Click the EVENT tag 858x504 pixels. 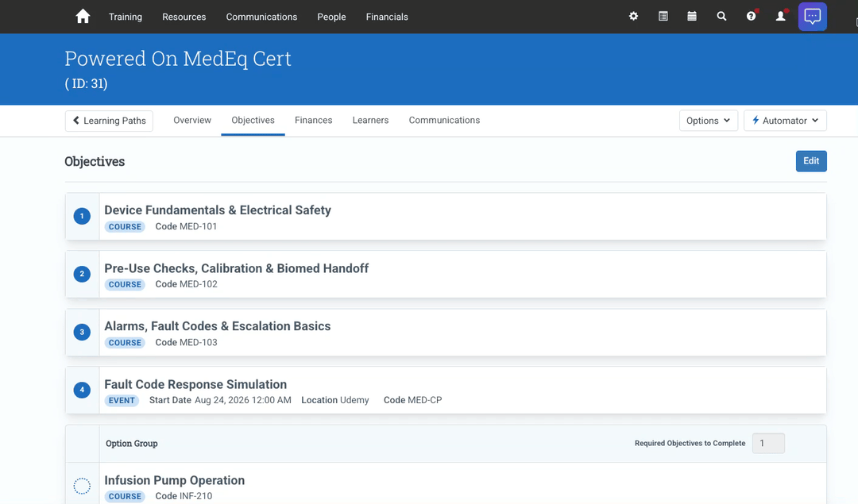pos(122,401)
